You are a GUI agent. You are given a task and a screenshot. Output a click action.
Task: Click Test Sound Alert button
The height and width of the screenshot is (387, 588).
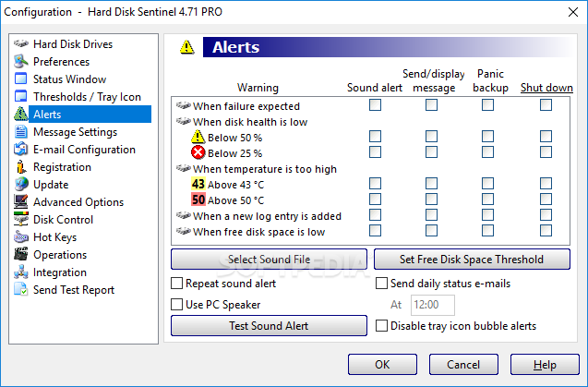click(269, 325)
